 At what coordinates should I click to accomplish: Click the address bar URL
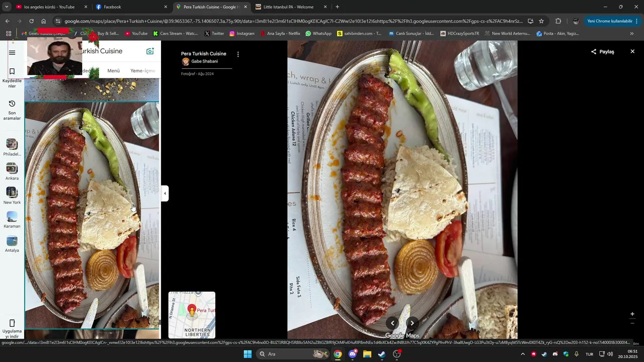pyautogui.click(x=293, y=21)
